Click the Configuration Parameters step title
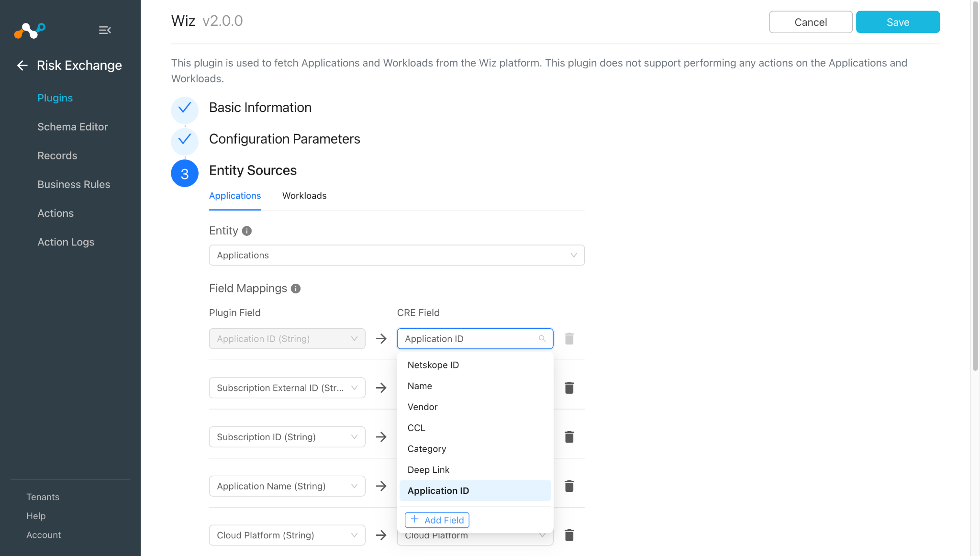 (285, 139)
